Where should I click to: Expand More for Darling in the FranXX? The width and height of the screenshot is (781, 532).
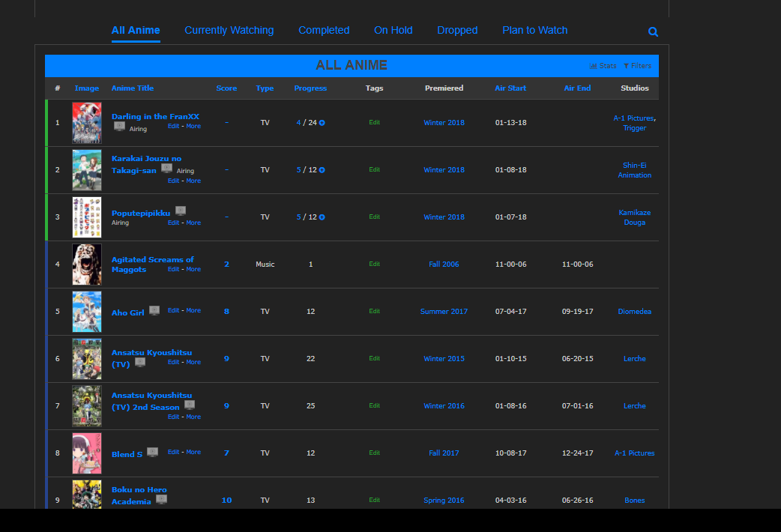(193, 126)
